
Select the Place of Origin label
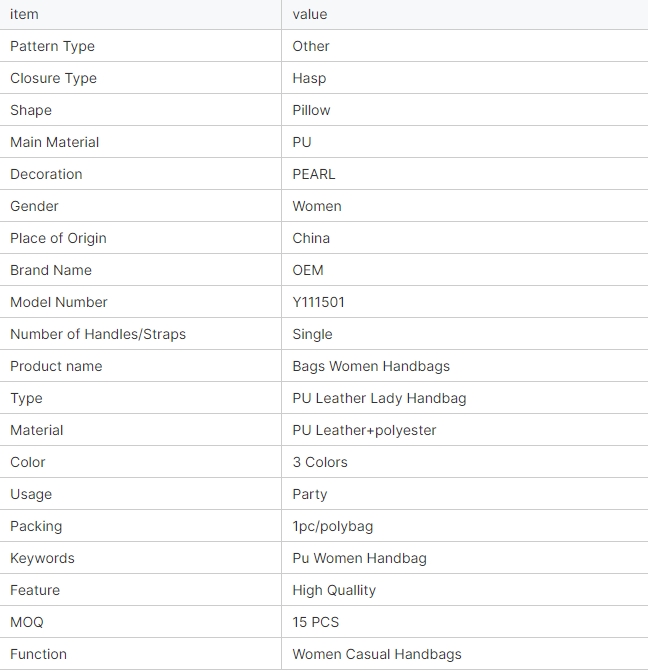(58, 238)
